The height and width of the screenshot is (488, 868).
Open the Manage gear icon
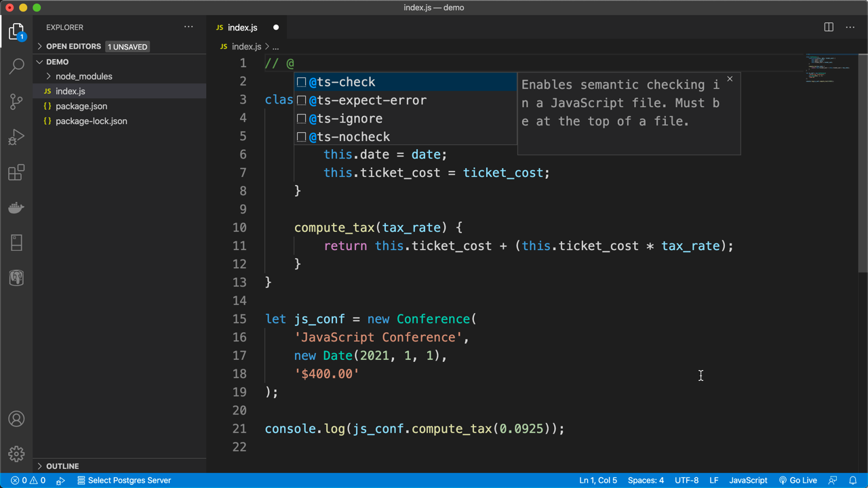click(x=16, y=454)
